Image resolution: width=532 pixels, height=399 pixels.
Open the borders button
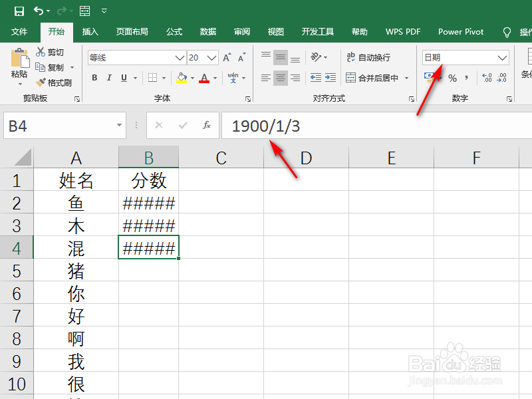click(153, 78)
